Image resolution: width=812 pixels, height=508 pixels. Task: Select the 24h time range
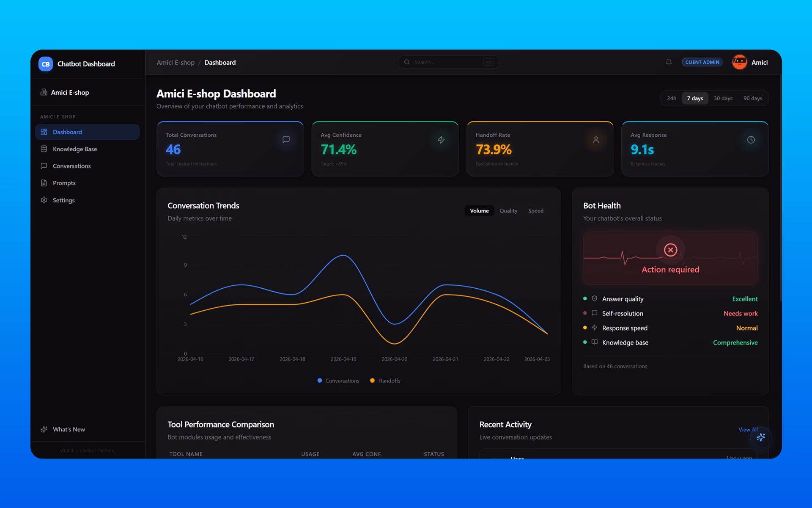pyautogui.click(x=672, y=98)
